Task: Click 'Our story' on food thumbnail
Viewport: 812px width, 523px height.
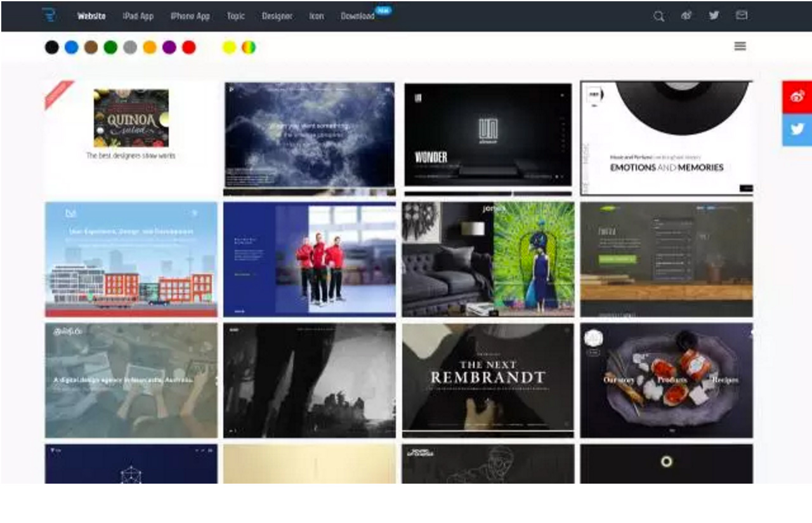Action: [x=620, y=380]
